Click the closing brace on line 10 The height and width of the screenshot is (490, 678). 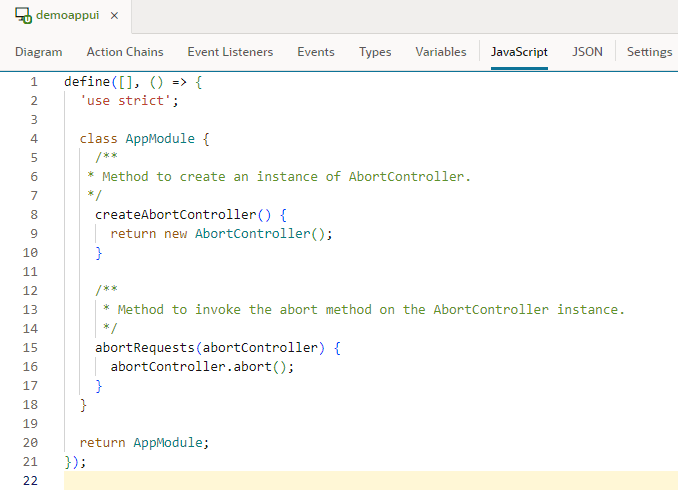tap(99, 253)
